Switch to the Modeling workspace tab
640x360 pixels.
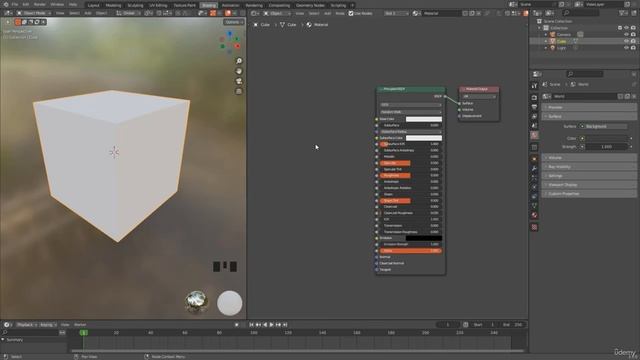click(113, 5)
